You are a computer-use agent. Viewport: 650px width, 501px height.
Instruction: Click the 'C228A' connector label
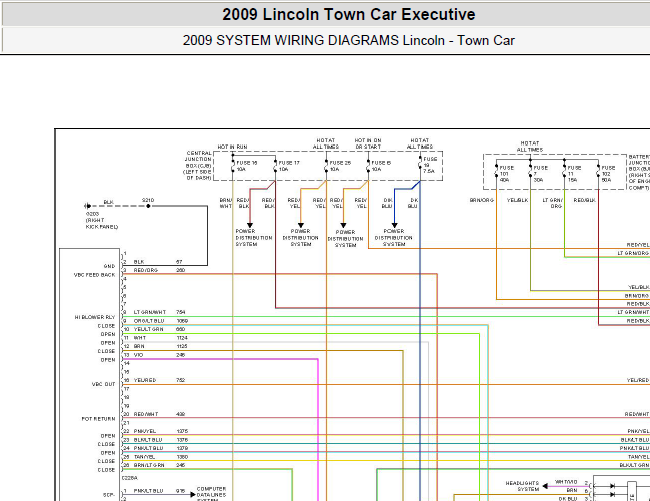129,478
